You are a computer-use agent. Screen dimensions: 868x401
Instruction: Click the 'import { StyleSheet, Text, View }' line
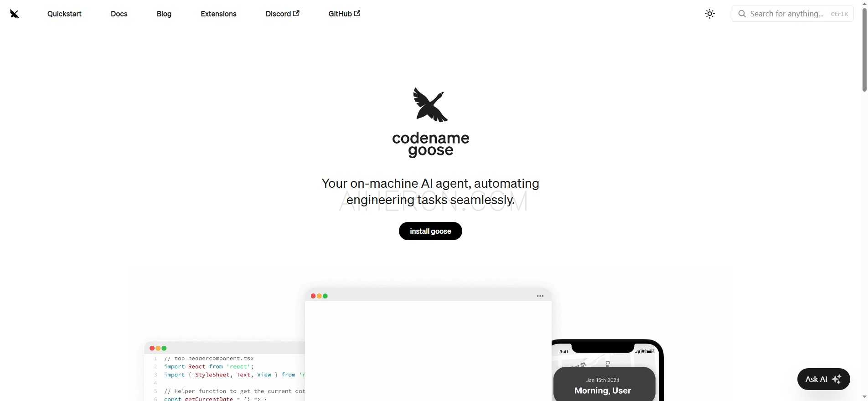click(234, 375)
